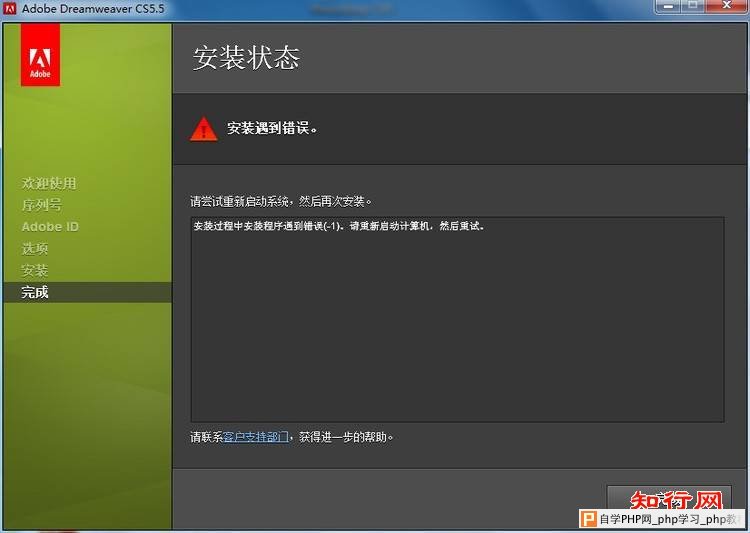Viewport: 750px width, 533px height.
Task: Select the 序列号 step in the sidebar
Action: tap(42, 205)
